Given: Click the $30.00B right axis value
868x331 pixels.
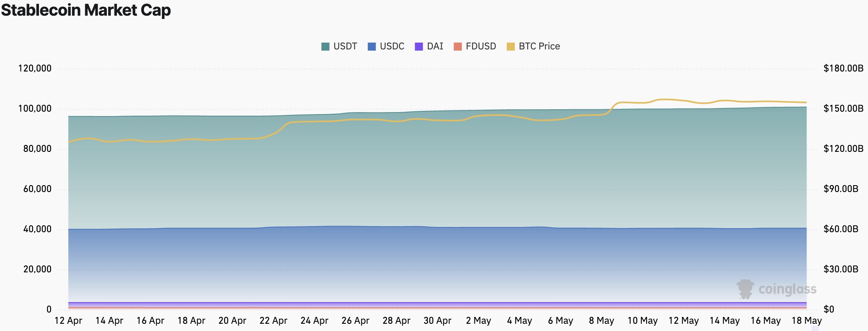Looking at the screenshot, I should tap(841, 270).
